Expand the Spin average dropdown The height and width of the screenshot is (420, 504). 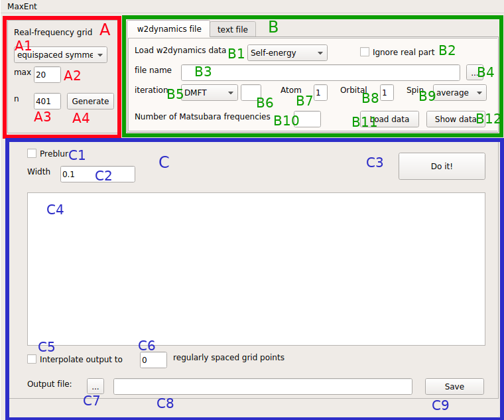[x=460, y=93]
